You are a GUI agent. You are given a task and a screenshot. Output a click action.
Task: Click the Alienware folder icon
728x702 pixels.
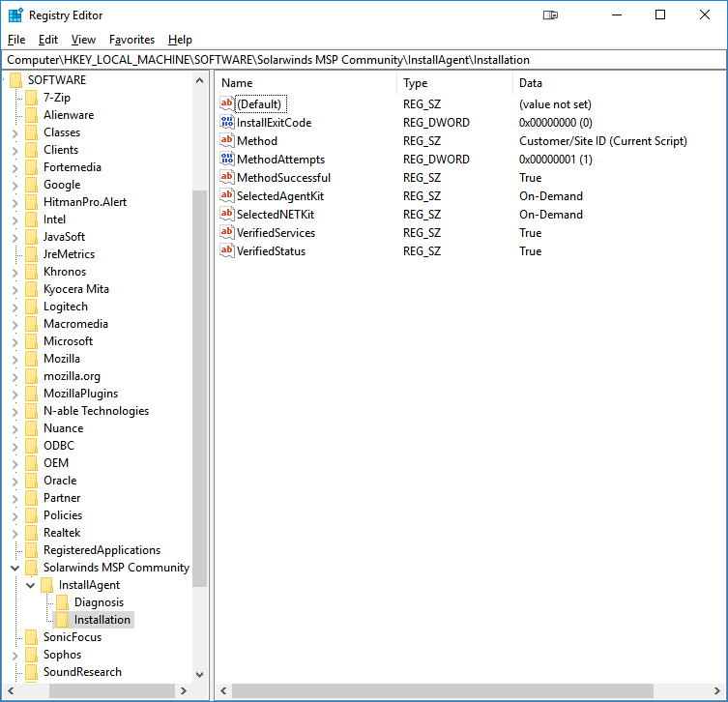tap(32, 115)
